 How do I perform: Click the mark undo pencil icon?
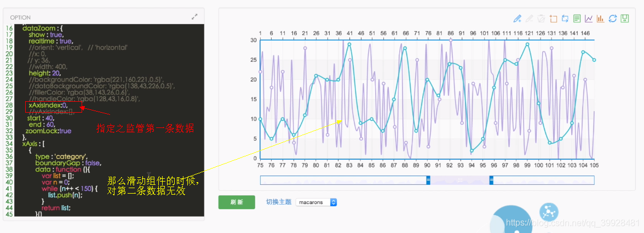(x=530, y=19)
